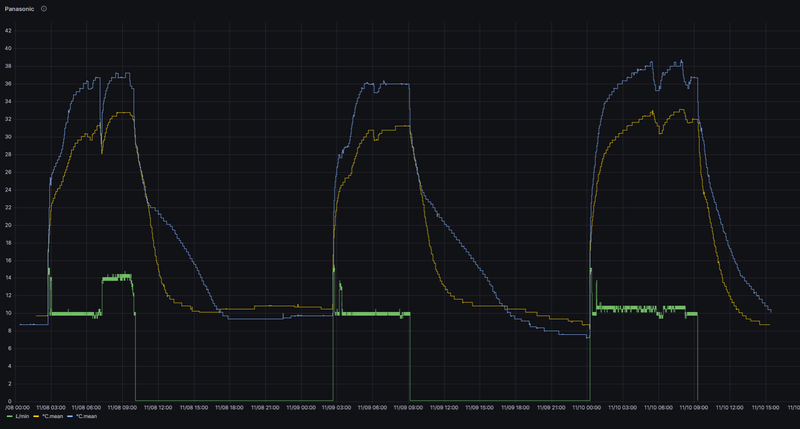
Task: Click the 11/08 12:00 time axis label
Action: (x=158, y=408)
